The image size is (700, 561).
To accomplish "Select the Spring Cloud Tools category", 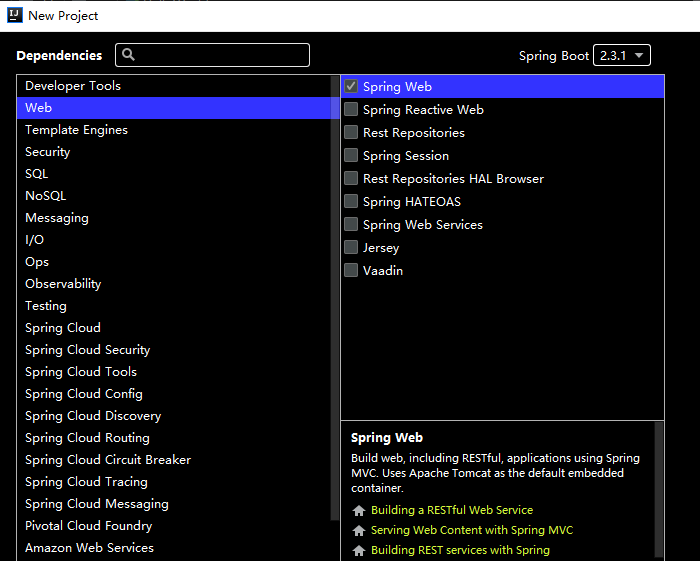I will (174, 371).
